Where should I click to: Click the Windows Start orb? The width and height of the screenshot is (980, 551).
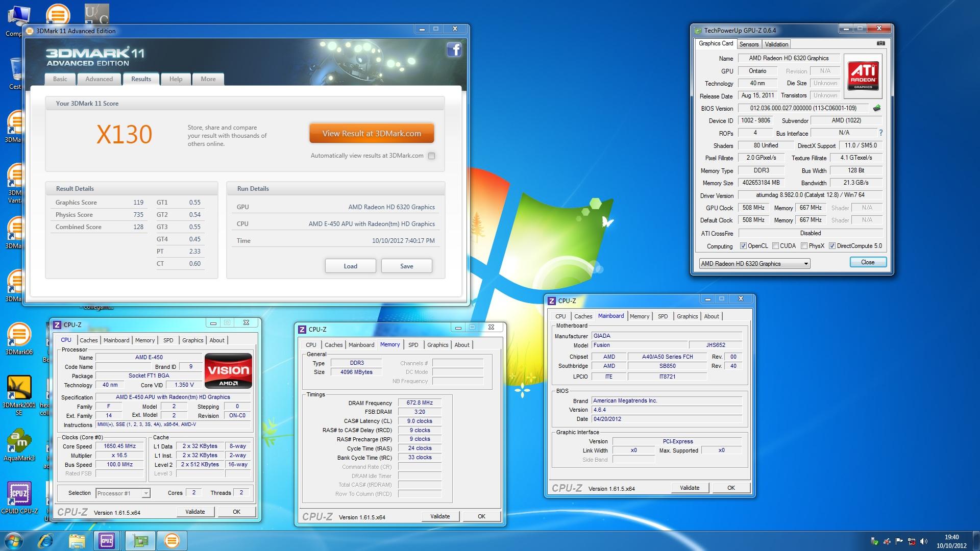(x=14, y=541)
